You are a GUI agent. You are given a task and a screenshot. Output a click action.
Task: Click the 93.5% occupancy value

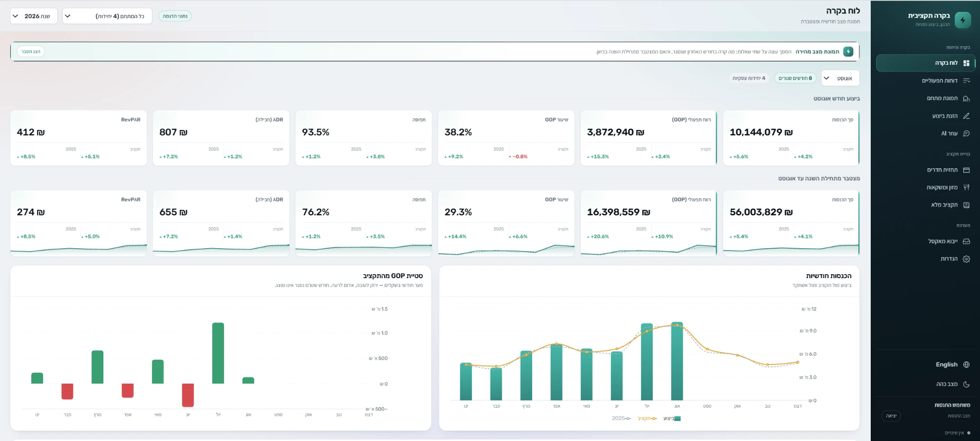(316, 132)
